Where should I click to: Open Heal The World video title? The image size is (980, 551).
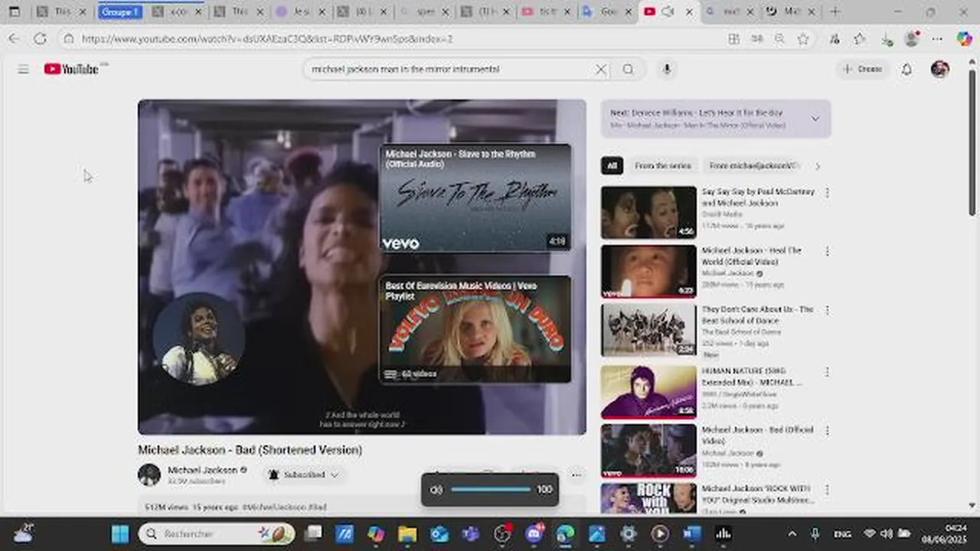[x=751, y=256]
